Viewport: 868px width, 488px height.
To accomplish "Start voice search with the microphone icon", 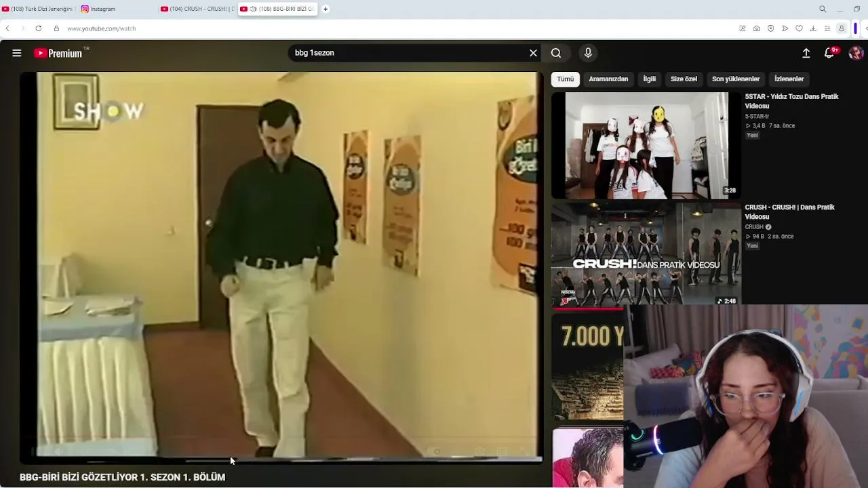I will coord(588,53).
